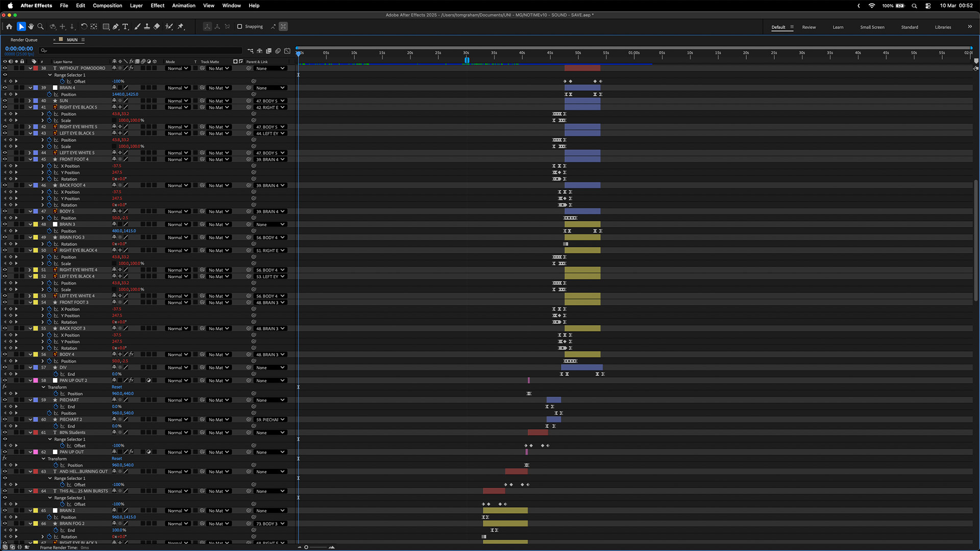The height and width of the screenshot is (551, 980).
Task: Click Reset on PAN UP OUT 2 Transform
Action: click(x=117, y=387)
